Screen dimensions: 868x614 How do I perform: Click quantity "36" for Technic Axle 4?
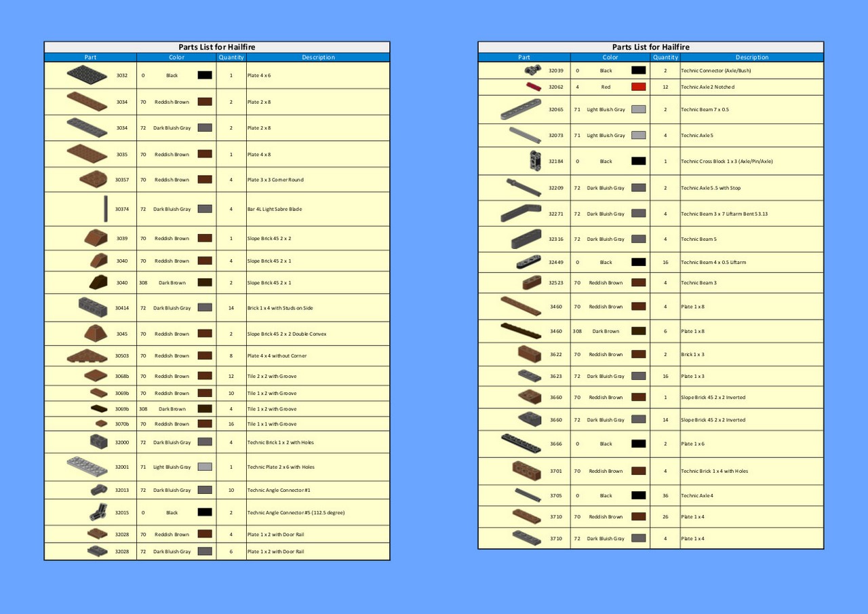click(665, 496)
